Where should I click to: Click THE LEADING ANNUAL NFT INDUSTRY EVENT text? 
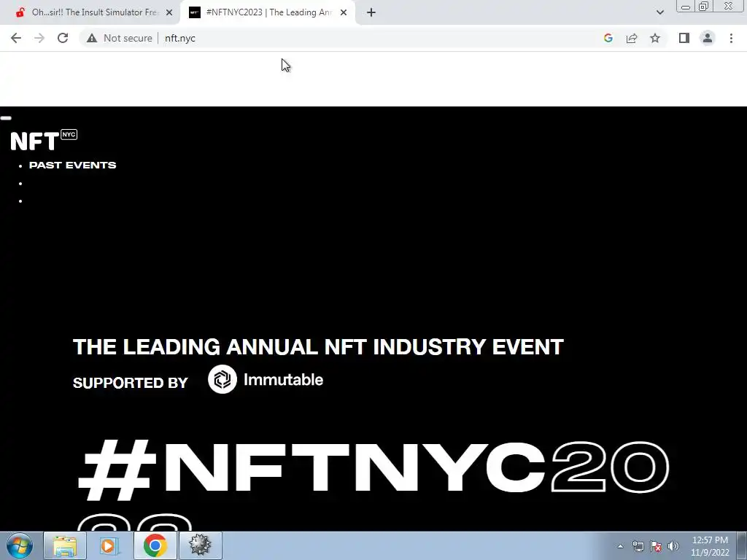point(318,346)
